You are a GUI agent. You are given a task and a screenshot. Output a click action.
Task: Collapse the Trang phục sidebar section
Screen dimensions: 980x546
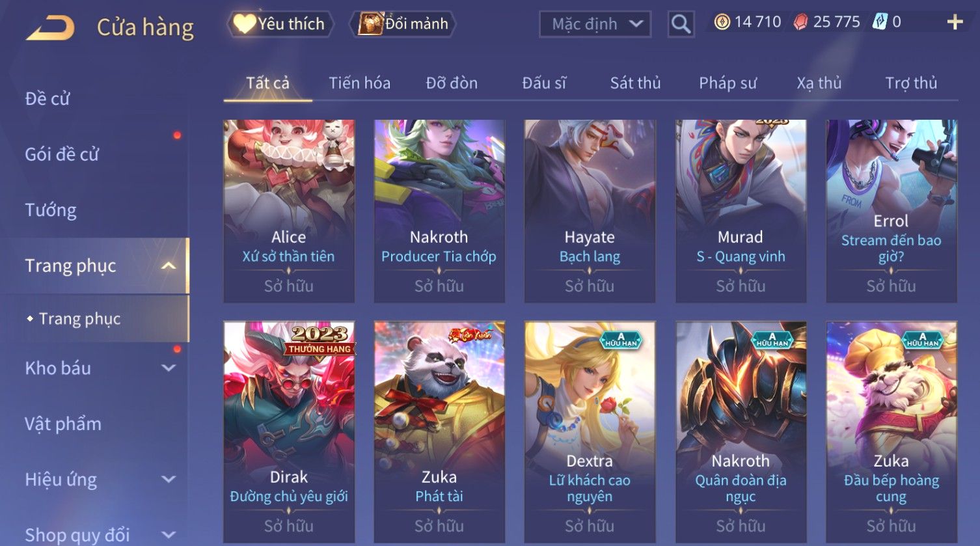169,266
